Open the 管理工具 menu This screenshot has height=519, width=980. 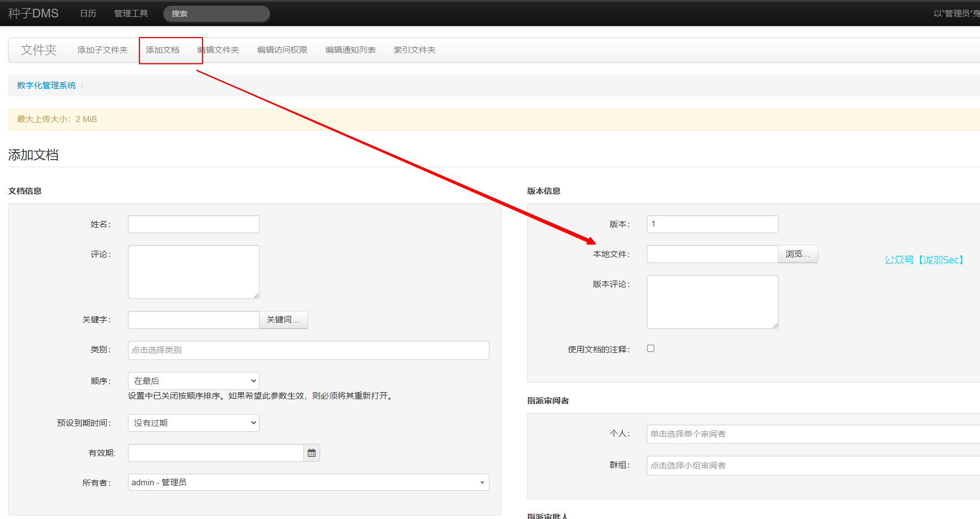pyautogui.click(x=131, y=13)
